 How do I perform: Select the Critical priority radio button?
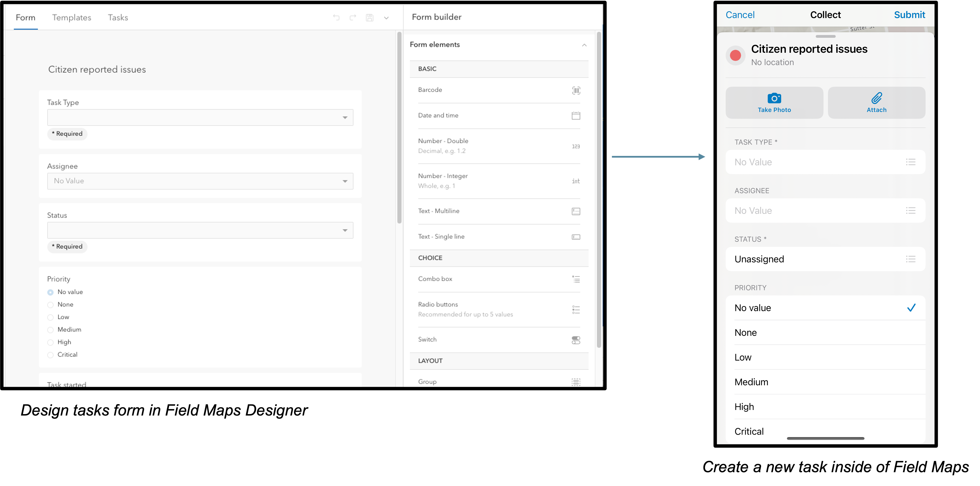click(x=50, y=354)
